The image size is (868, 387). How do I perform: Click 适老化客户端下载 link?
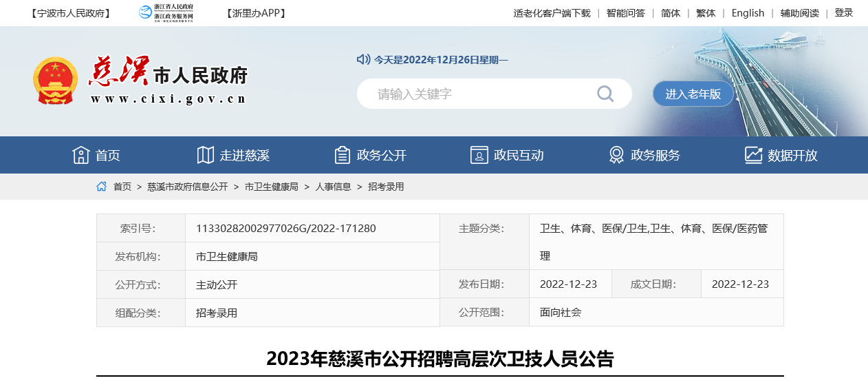(x=552, y=13)
